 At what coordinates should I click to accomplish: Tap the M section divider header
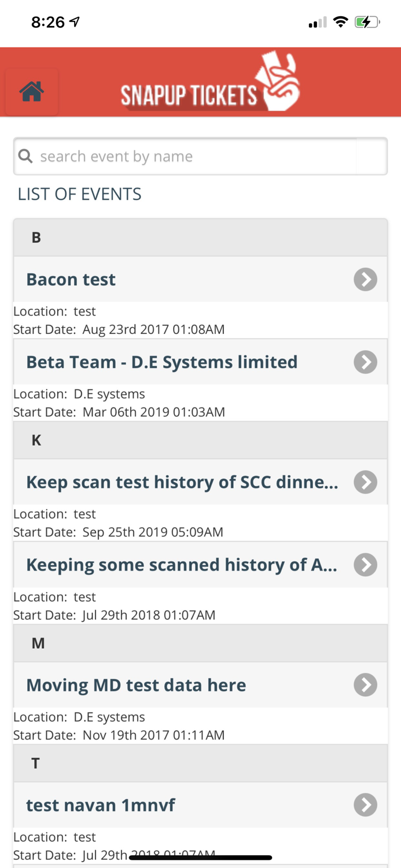click(x=200, y=643)
